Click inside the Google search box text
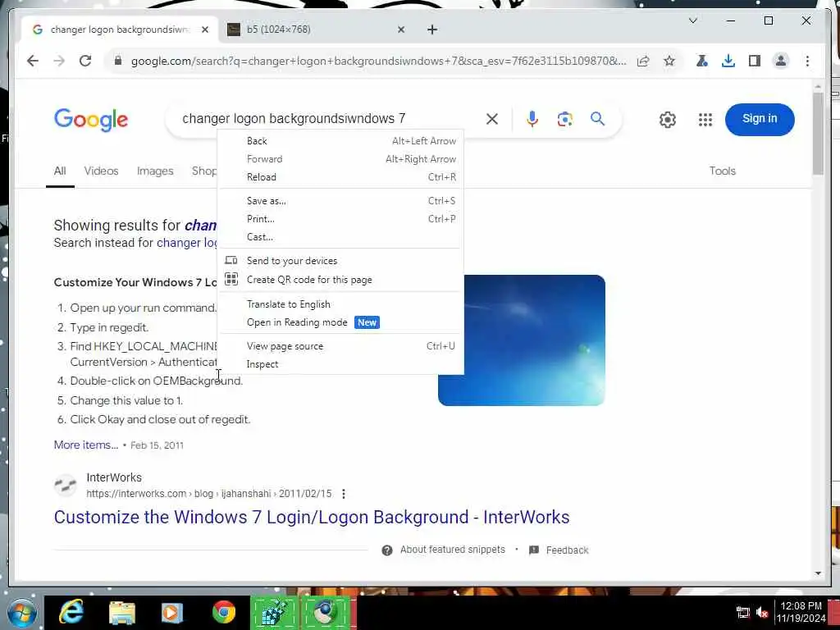This screenshot has width=840, height=630. pos(294,118)
